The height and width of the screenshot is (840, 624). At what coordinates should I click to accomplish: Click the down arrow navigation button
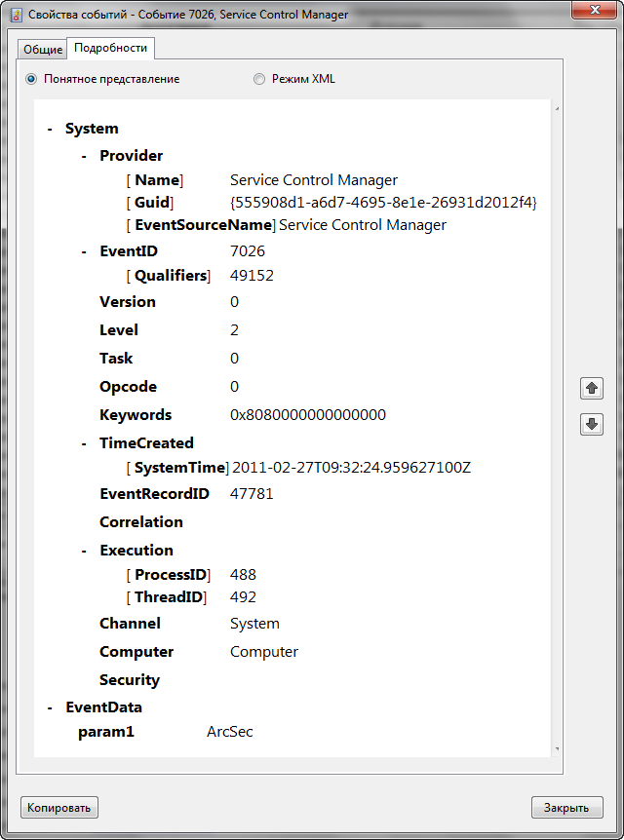(592, 424)
